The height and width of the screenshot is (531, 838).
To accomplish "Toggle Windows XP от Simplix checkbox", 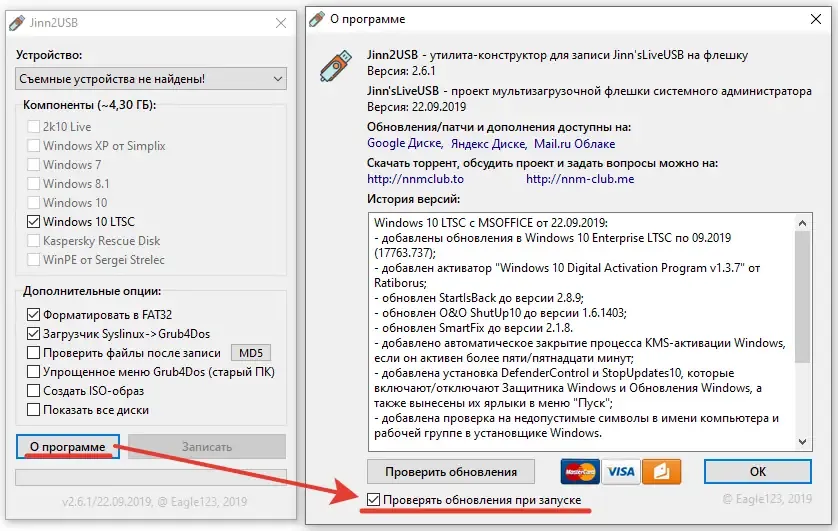I will 33,145.
